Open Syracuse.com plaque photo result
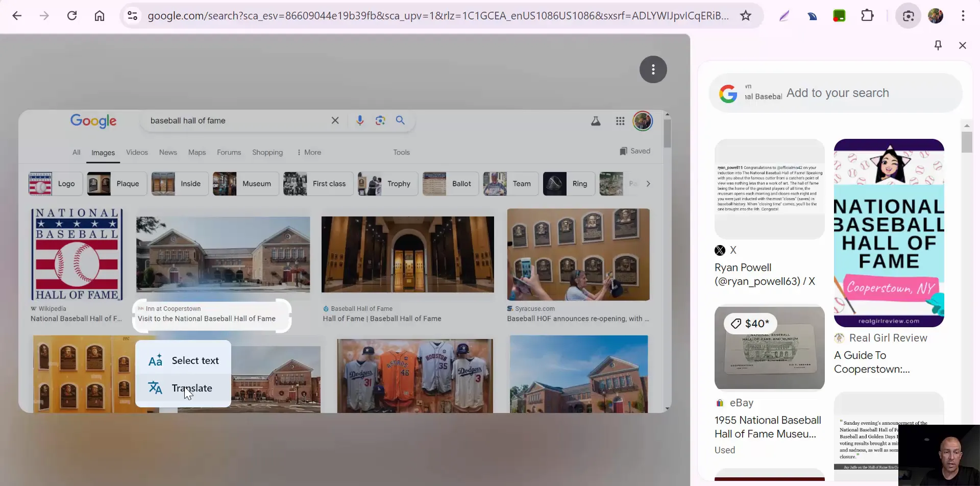The image size is (980, 486). [x=578, y=254]
